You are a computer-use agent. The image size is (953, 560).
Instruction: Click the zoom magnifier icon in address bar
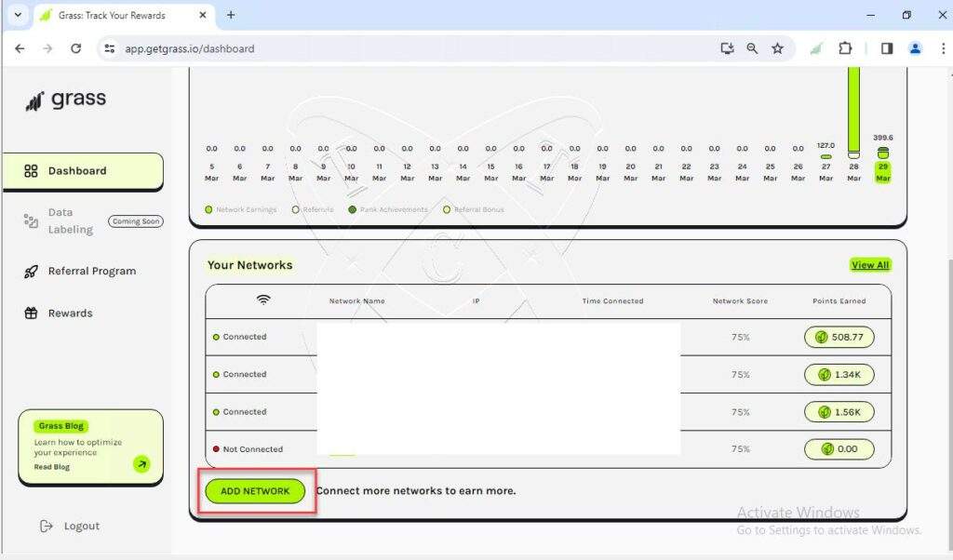tap(752, 48)
